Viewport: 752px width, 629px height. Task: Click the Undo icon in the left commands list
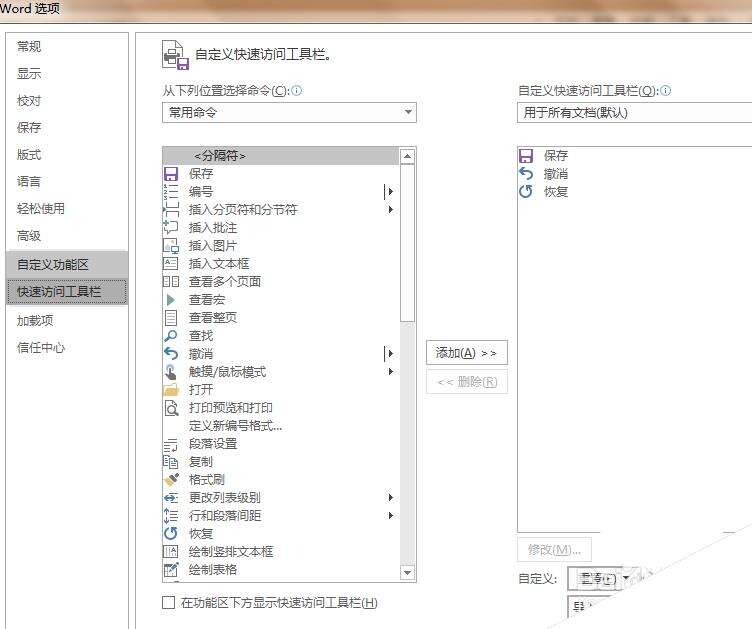[171, 354]
